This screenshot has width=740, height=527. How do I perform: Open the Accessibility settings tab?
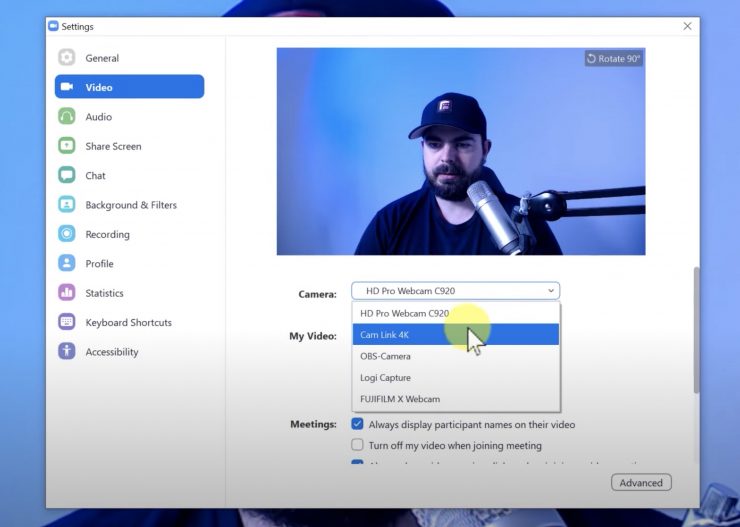[111, 352]
